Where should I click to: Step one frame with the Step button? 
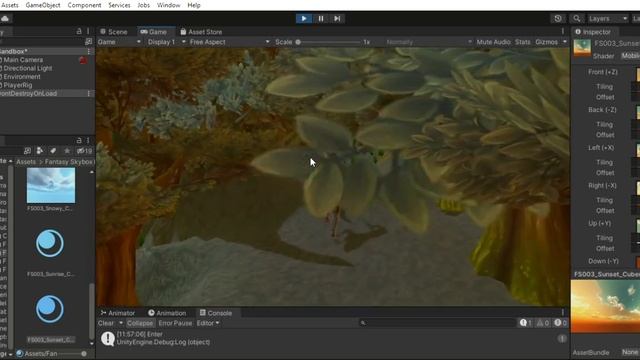click(x=337, y=18)
